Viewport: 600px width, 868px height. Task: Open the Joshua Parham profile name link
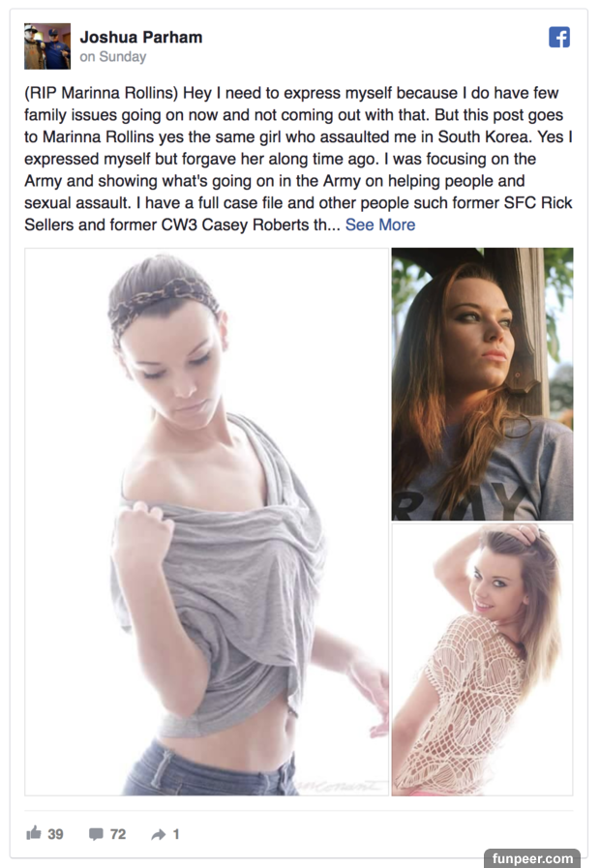tap(141, 37)
